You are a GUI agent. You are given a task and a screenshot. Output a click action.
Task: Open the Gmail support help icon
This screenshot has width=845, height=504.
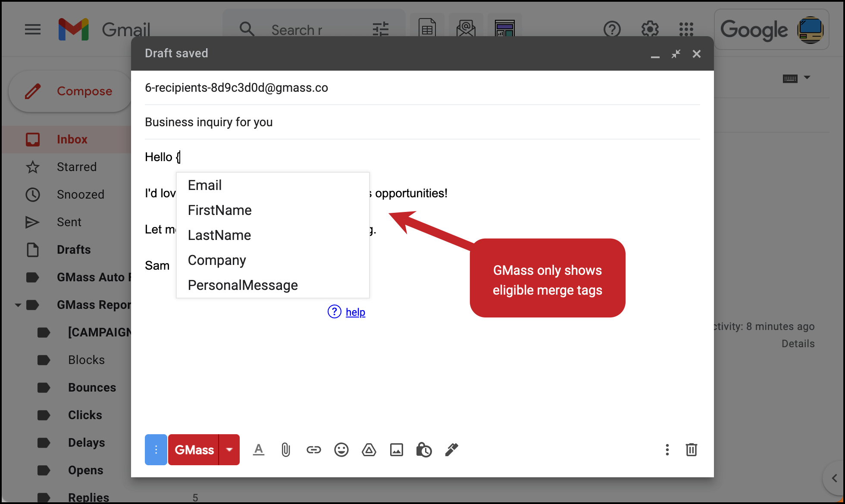[x=612, y=29]
